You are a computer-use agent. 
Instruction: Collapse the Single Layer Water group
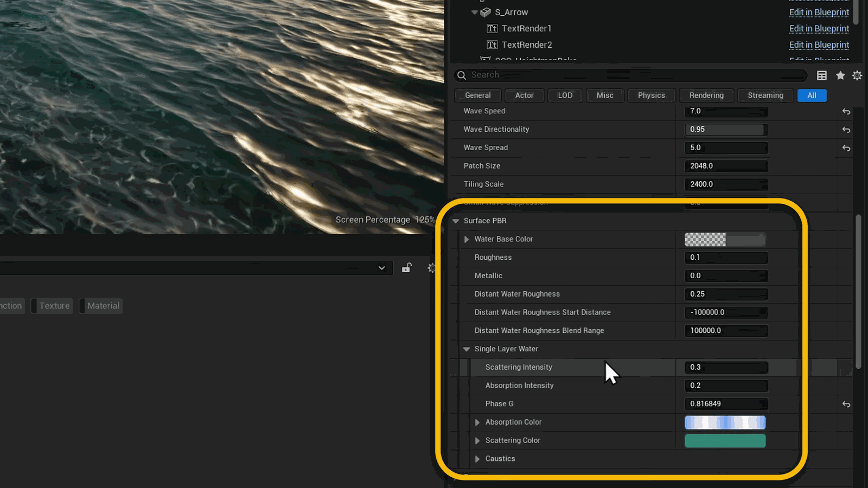tap(467, 349)
